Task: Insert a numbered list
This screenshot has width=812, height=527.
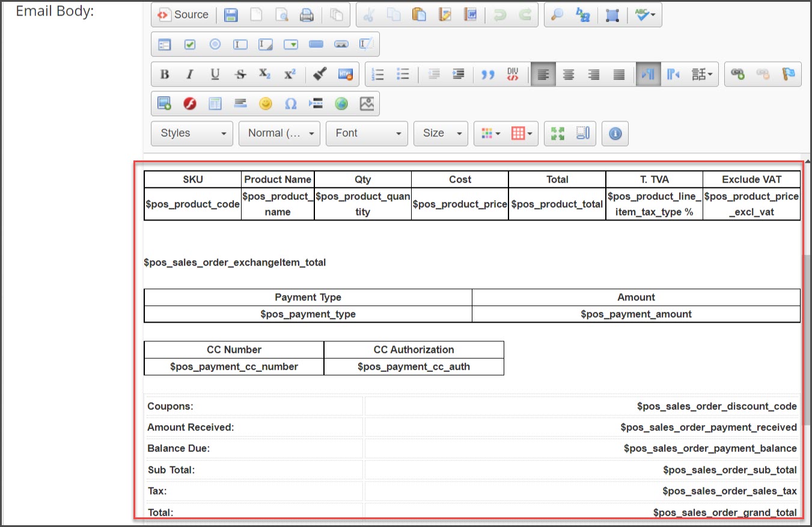Action: pyautogui.click(x=378, y=75)
